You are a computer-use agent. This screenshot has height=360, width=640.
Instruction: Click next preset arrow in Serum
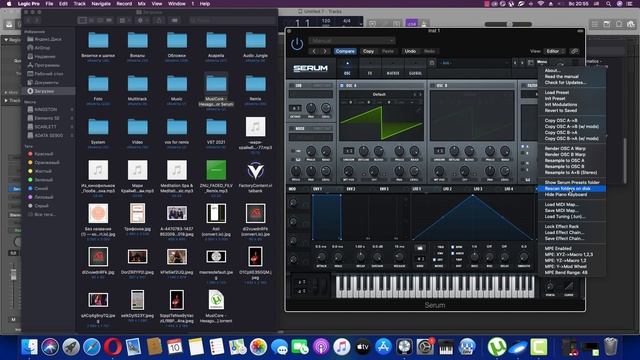pos(522,62)
